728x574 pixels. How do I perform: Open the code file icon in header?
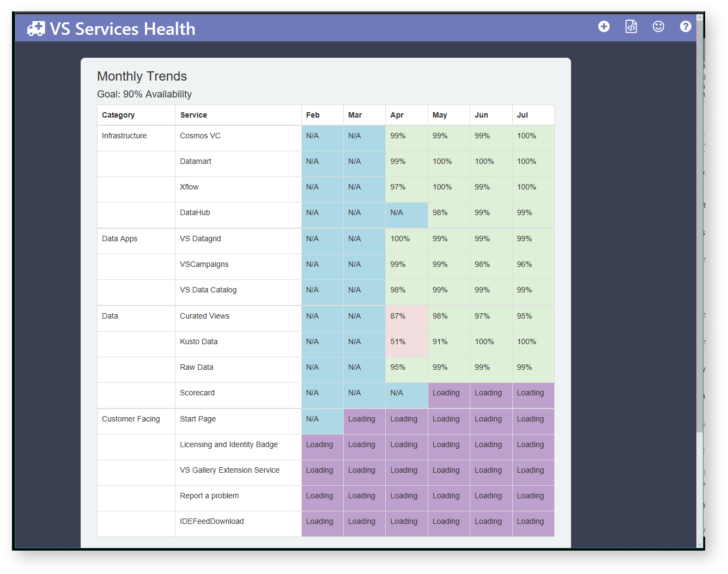click(x=631, y=27)
